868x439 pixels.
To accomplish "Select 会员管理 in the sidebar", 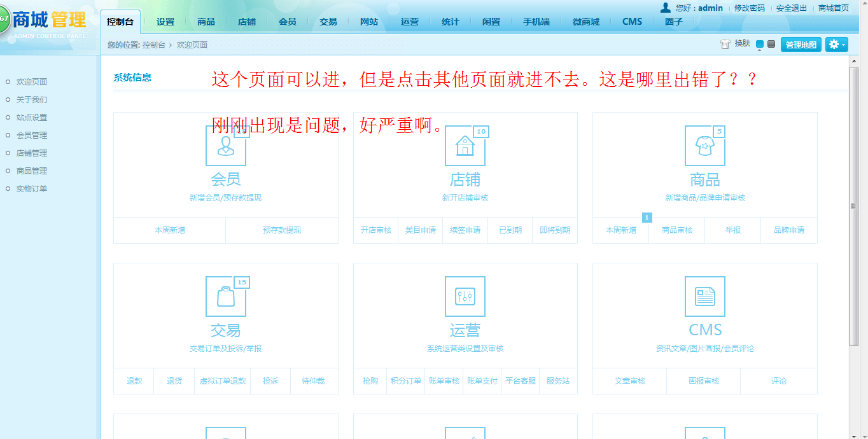I will click(32, 136).
